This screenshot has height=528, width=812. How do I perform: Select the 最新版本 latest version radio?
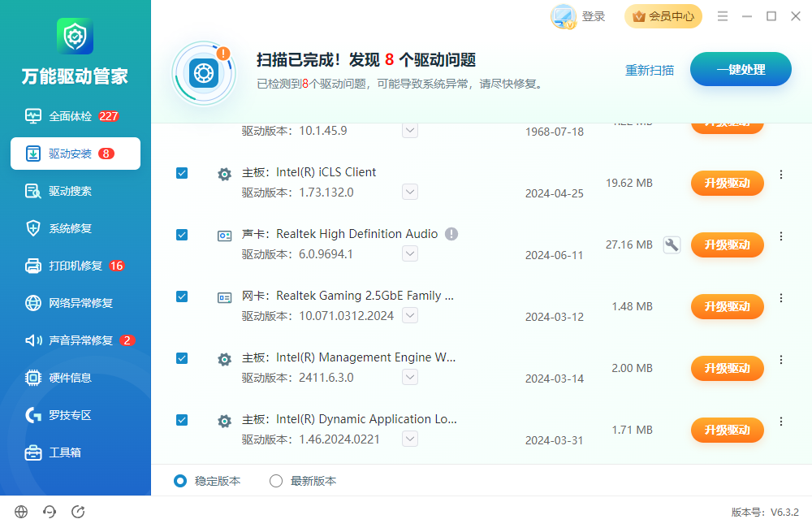click(276, 481)
